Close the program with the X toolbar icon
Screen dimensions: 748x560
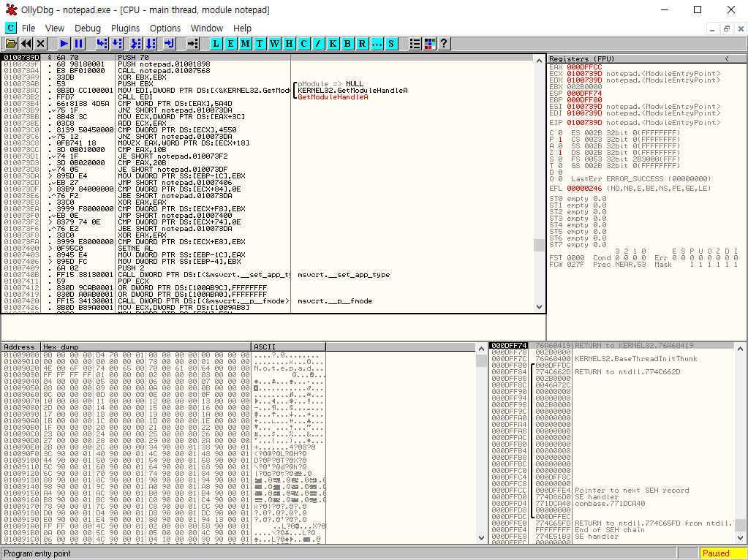coord(41,44)
